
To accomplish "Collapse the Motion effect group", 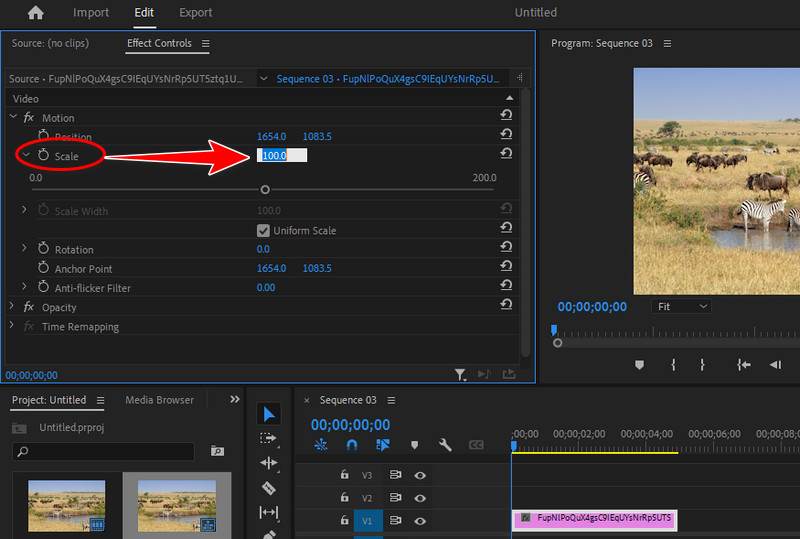I will point(13,117).
